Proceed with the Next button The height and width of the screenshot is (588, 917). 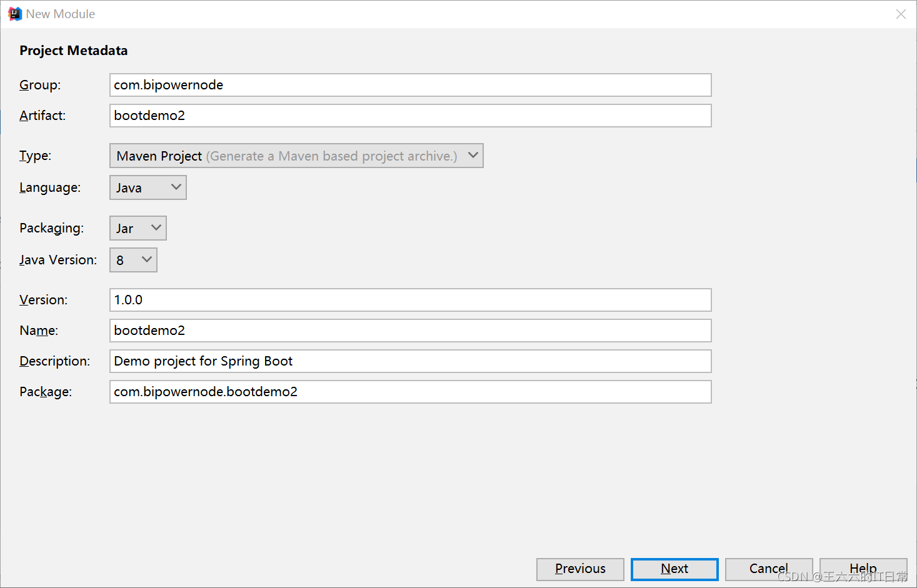tap(674, 569)
